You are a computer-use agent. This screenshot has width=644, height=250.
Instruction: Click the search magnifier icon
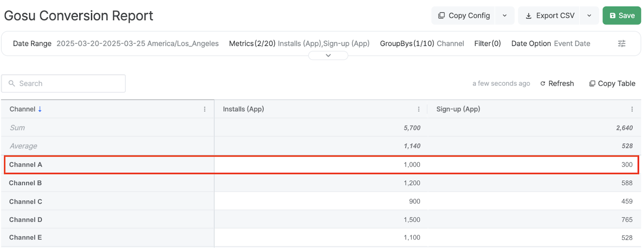pos(12,83)
